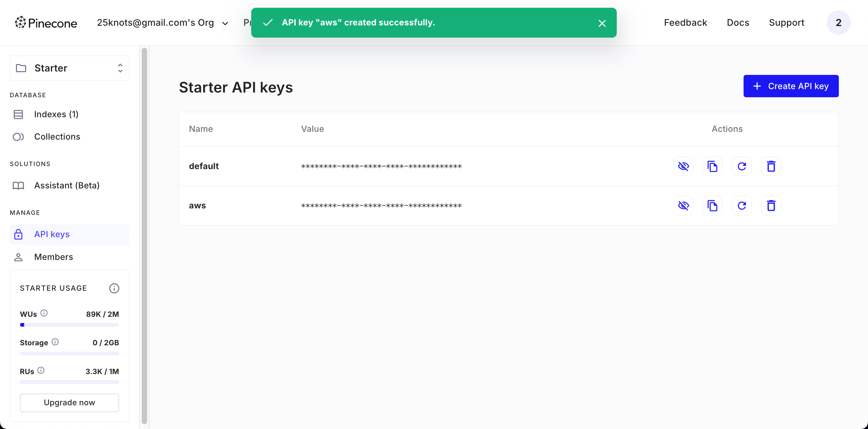This screenshot has height=429, width=868.
Task: Click the 89K / 2M WUs value
Action: 103,314
